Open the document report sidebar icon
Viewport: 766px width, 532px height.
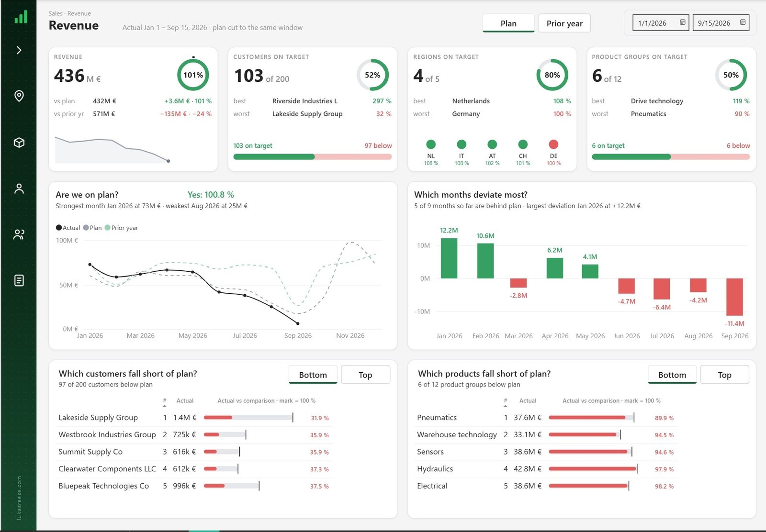(19, 280)
